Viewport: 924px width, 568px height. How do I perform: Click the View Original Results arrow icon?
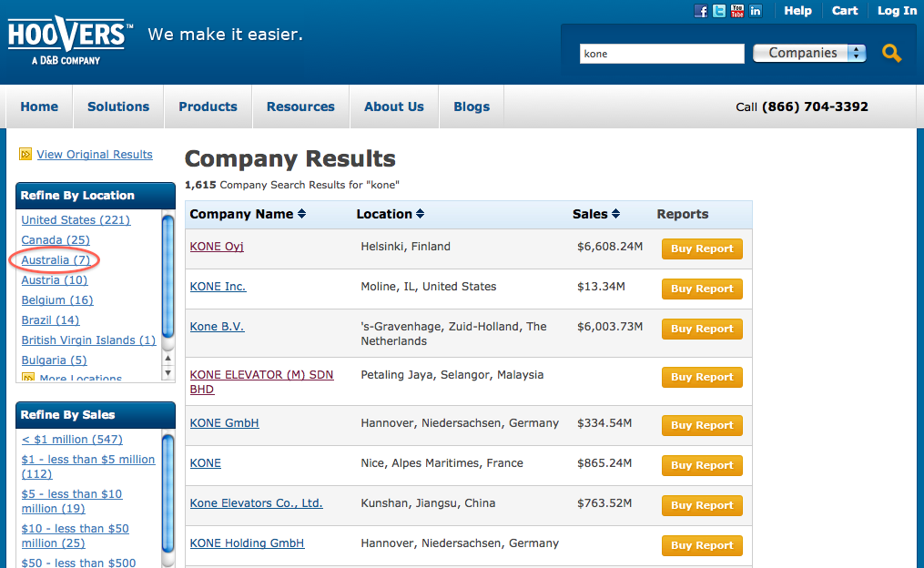click(25, 155)
